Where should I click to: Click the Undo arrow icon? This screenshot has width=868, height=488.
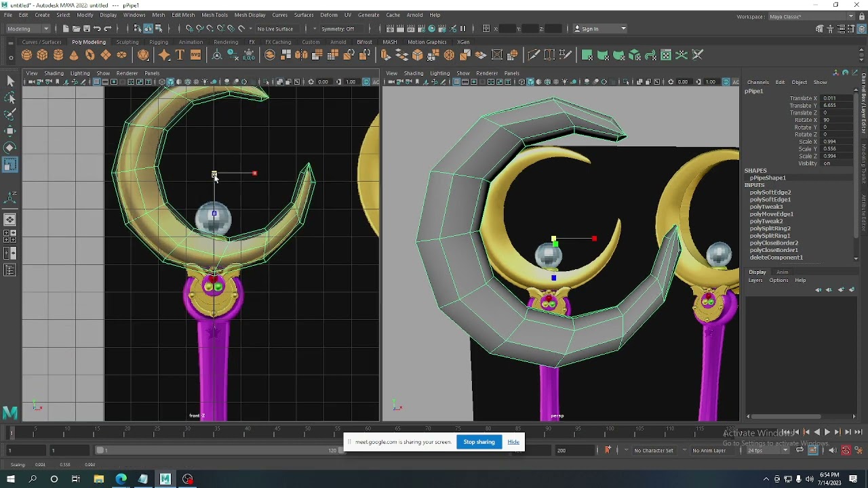tap(97, 28)
